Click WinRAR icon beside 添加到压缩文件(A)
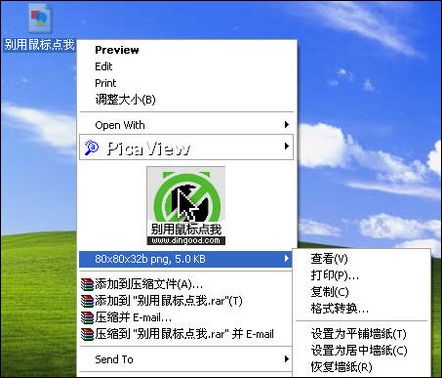The image size is (442, 378). 87,284
